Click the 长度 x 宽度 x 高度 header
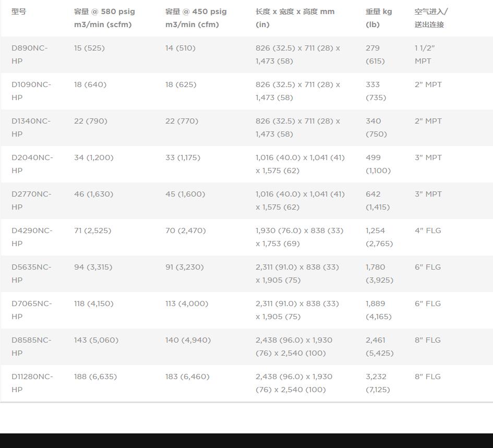 (295, 18)
